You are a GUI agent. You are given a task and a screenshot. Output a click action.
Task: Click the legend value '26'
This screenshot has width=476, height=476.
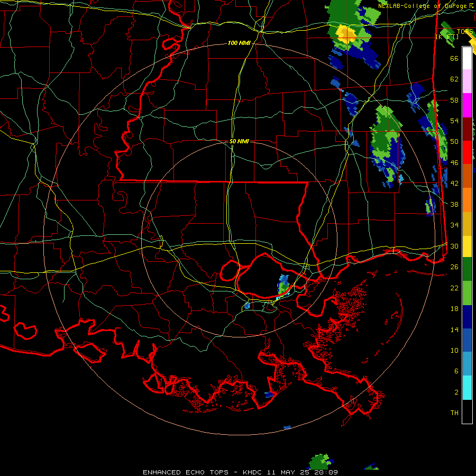tap(454, 267)
